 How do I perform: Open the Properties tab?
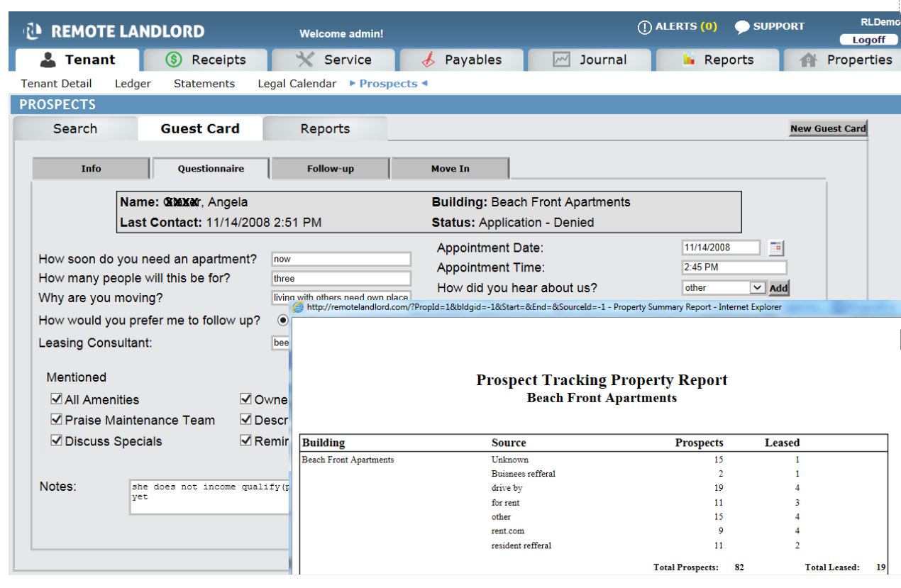842,60
